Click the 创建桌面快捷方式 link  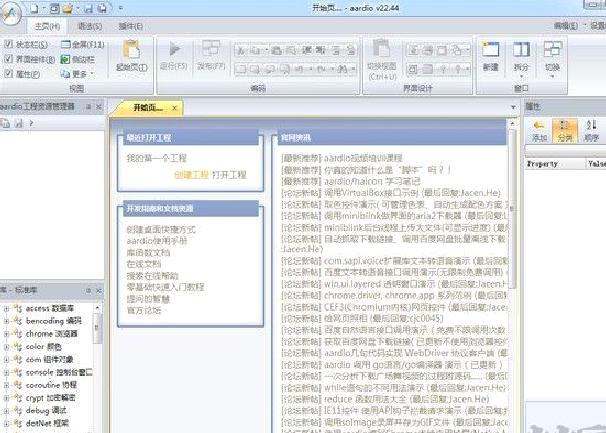pos(161,230)
